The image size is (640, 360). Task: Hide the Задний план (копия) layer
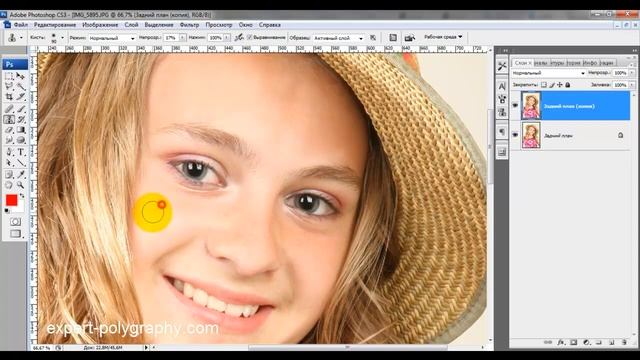(515, 105)
